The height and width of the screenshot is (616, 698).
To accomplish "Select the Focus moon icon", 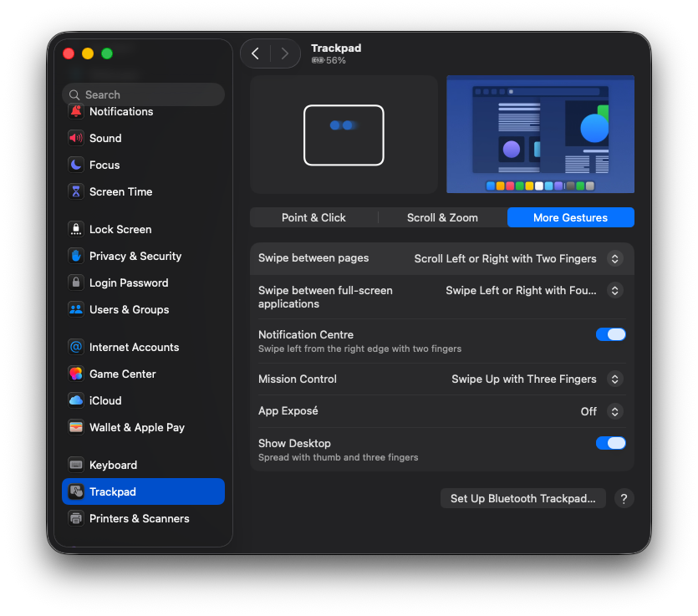I will coord(76,165).
